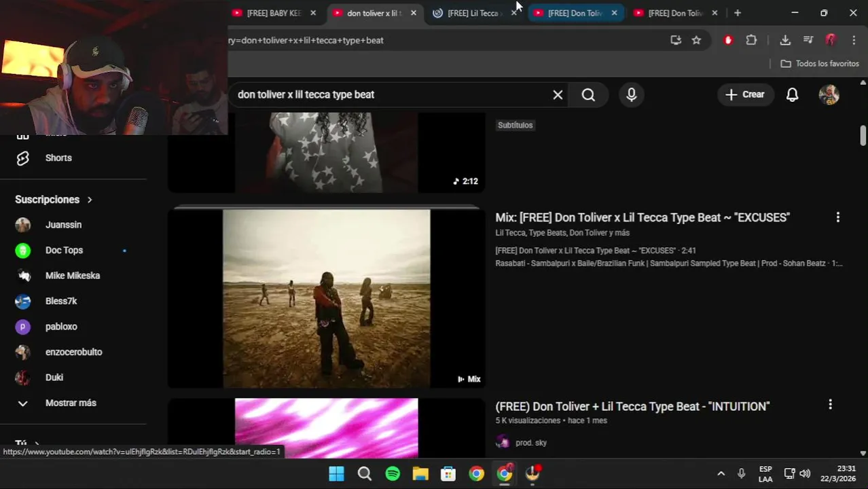868x489 pixels.
Task: Expand the Suscripciones section
Action: pyautogui.click(x=54, y=200)
